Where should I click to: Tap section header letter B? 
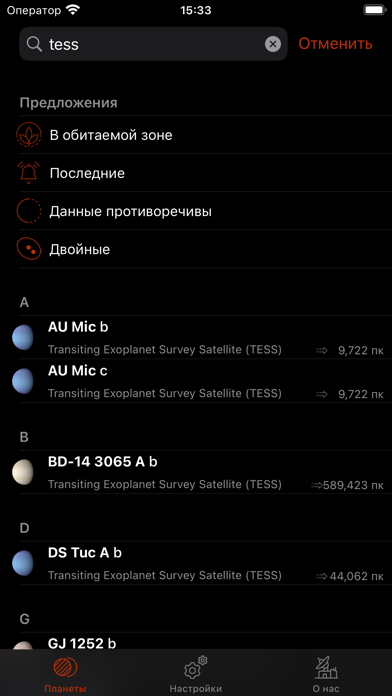24,437
